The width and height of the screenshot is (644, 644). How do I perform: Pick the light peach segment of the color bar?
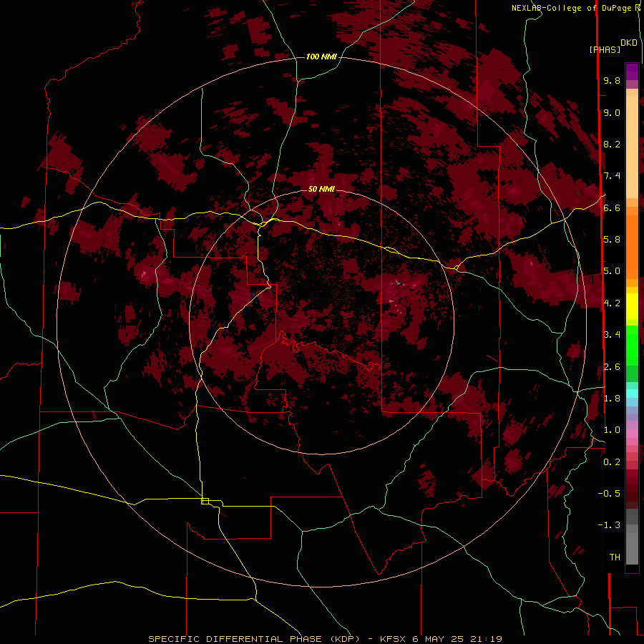(632, 147)
